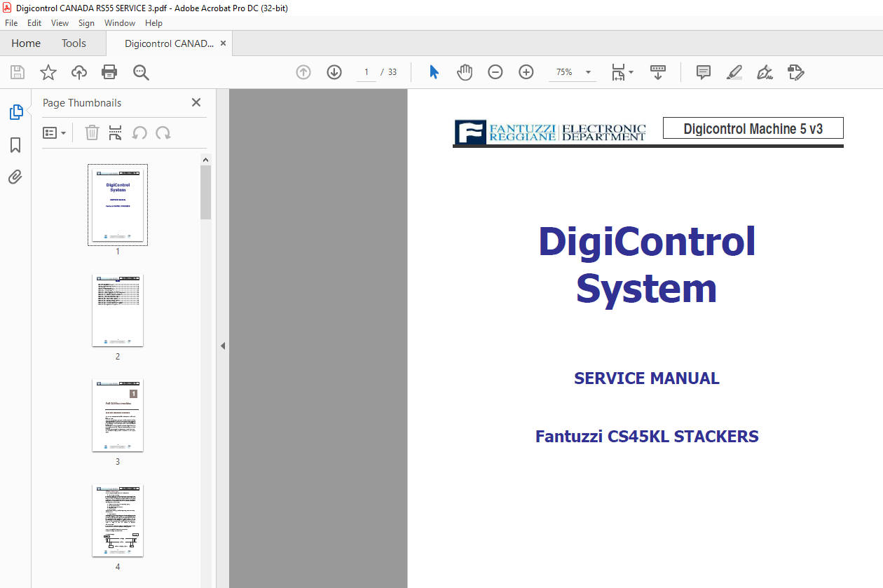Close the Page Thumbnails panel

pyautogui.click(x=196, y=102)
